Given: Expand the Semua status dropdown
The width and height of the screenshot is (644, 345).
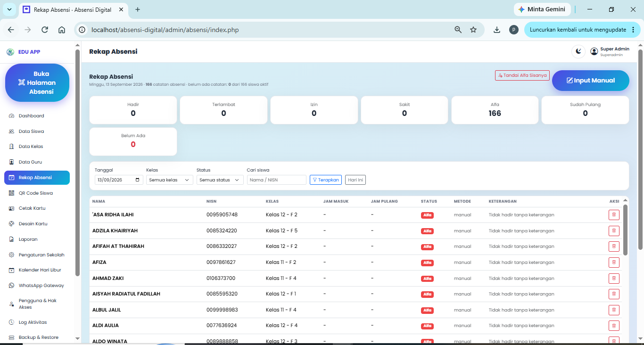Looking at the screenshot, I should tap(220, 180).
